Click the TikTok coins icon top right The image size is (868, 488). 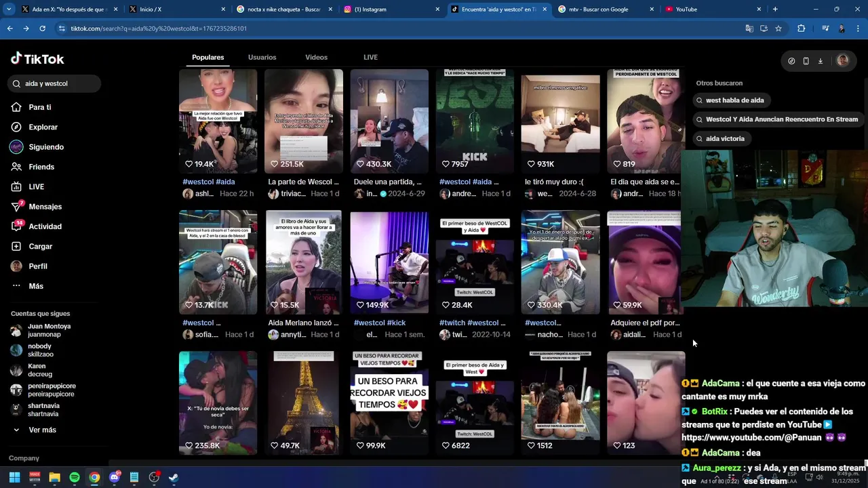click(x=791, y=61)
